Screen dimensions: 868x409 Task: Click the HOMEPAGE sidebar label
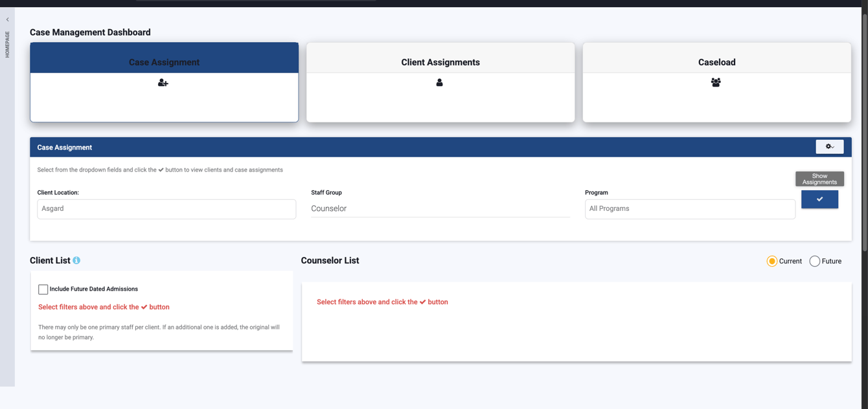[x=7, y=44]
